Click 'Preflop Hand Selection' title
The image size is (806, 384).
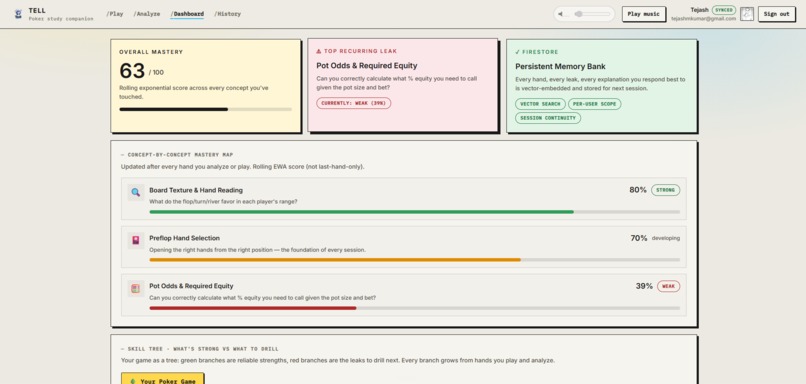pos(185,238)
